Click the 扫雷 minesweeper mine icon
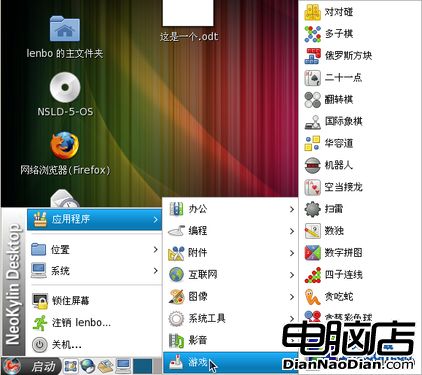 [313, 209]
